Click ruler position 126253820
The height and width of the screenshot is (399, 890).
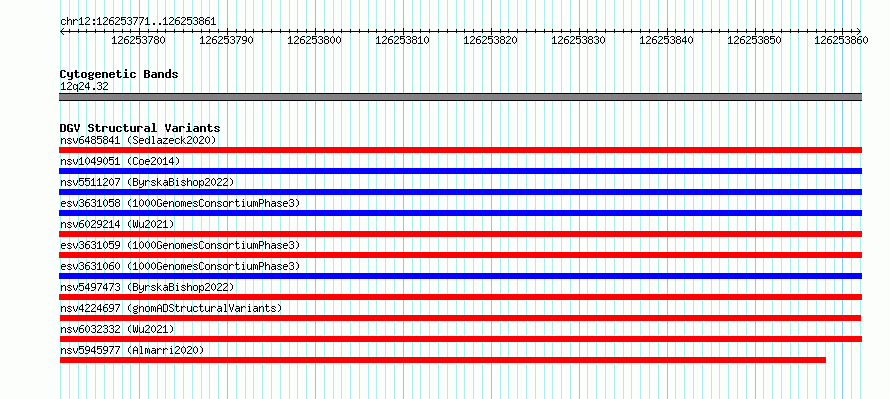(x=490, y=40)
